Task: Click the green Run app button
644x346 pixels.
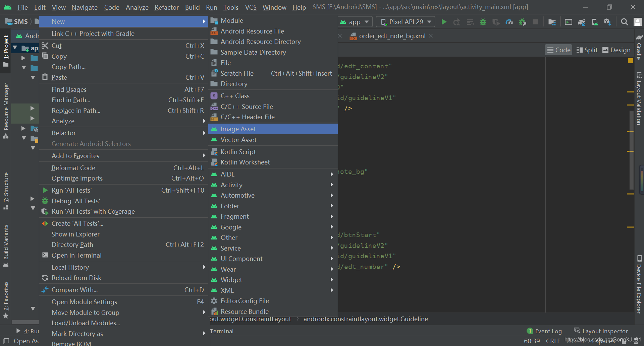Action: tap(444, 22)
